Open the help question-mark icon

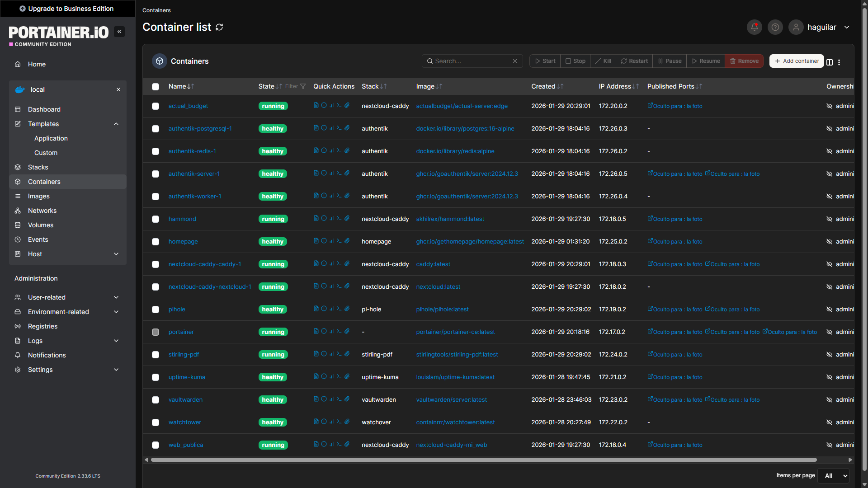point(775,27)
